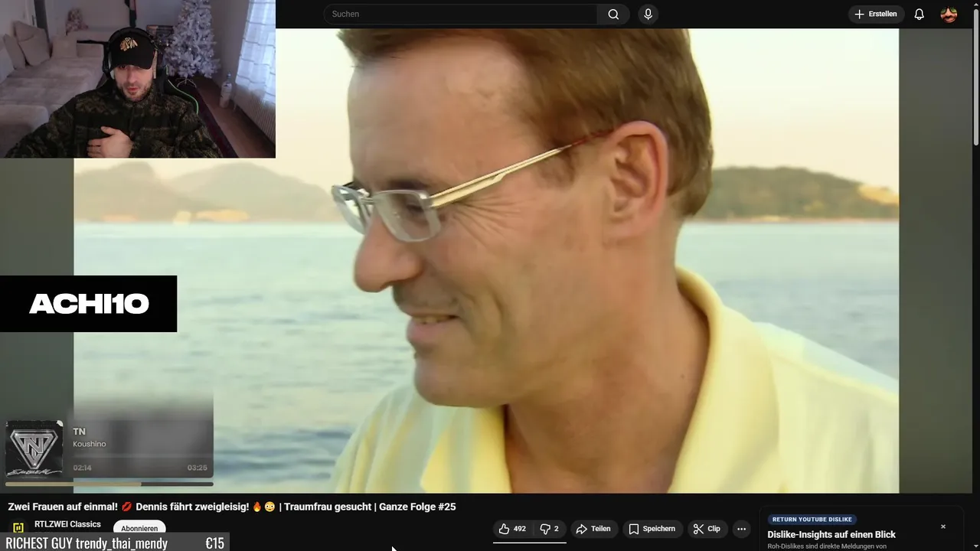Click the RTLZWEI channel avatar icon

tap(18, 528)
